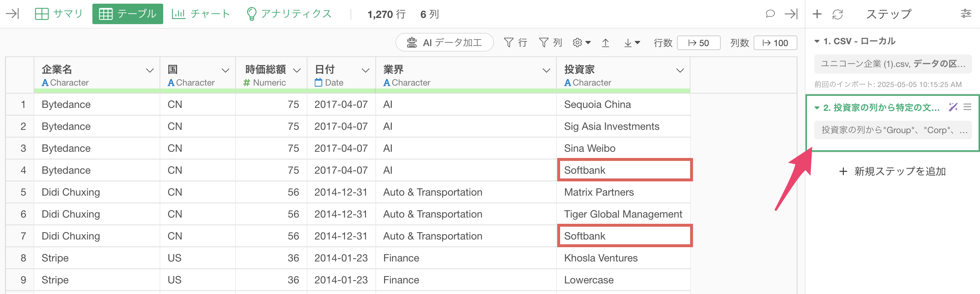Click the comment speech bubble icon
Viewport: 980px width, 294px height.
coord(770,14)
